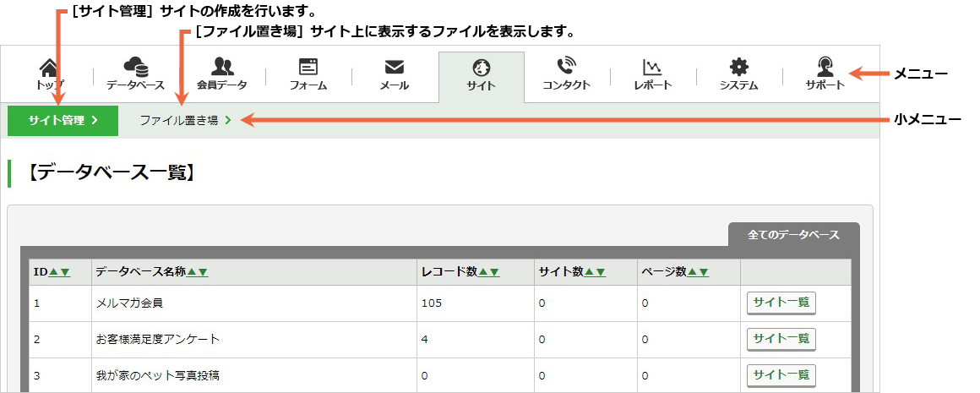Open the データベース menu icon
The width and height of the screenshot is (980, 393).
coord(135,75)
